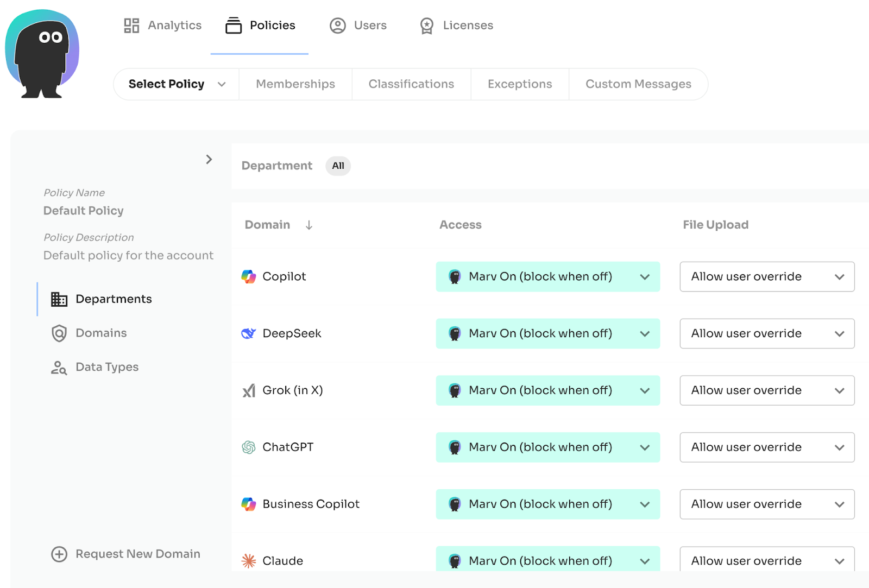The width and height of the screenshot is (869, 588).
Task: Click the Licenses badge icon
Action: (x=427, y=26)
